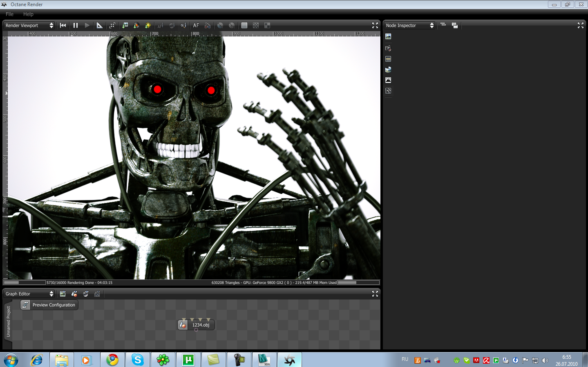Click the magnifier picker icon

(183, 25)
